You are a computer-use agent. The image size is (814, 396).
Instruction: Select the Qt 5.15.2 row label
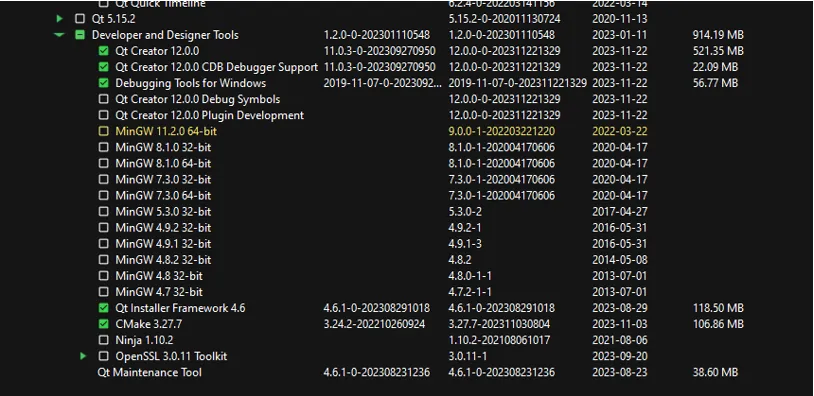click(x=114, y=19)
